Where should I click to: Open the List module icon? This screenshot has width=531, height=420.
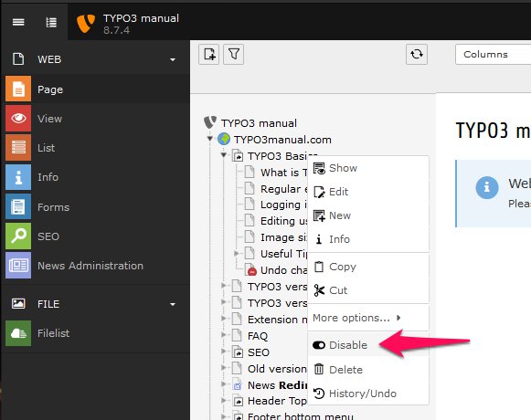click(18, 148)
